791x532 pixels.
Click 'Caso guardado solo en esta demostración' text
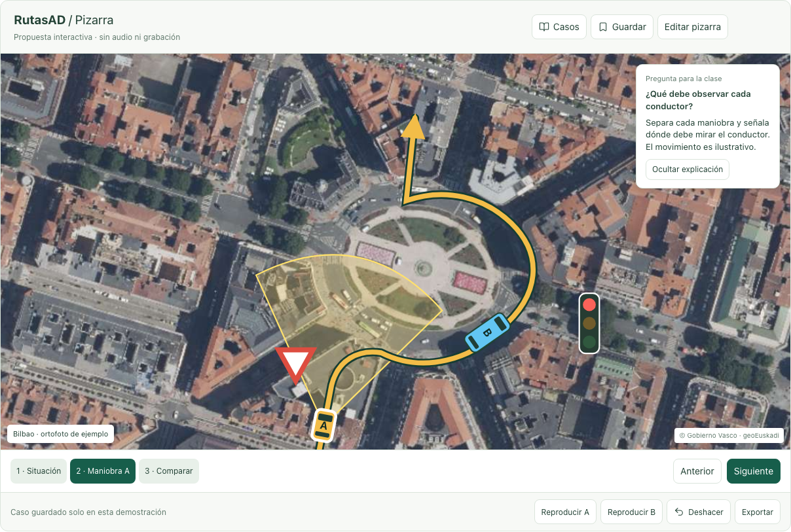click(x=88, y=512)
